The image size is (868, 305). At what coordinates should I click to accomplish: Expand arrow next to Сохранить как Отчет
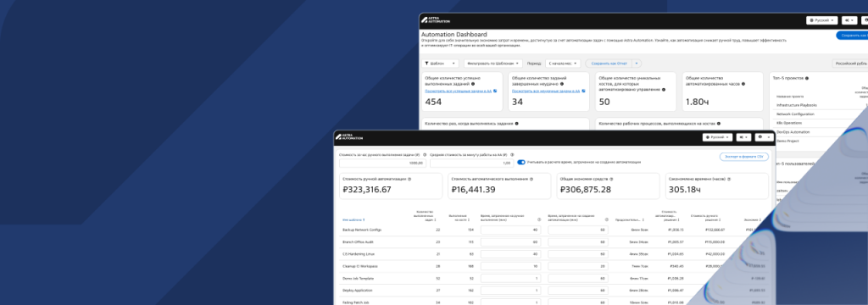coord(637,64)
